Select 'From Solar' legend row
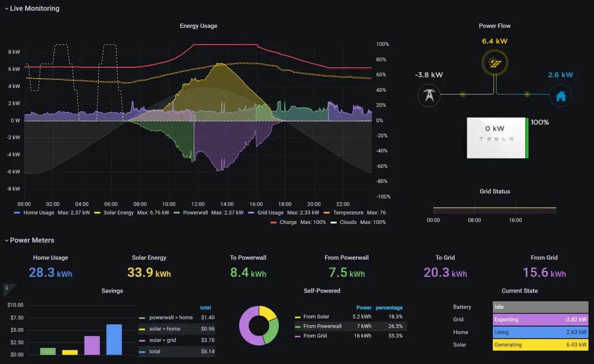The image size is (594, 364). pyautogui.click(x=350, y=317)
